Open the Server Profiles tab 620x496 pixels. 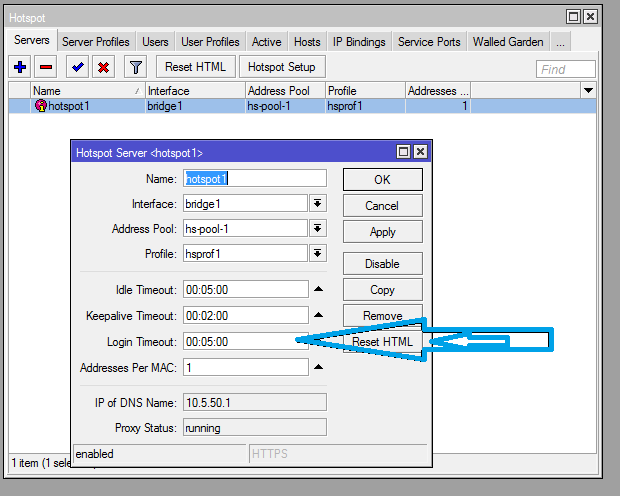[96, 42]
